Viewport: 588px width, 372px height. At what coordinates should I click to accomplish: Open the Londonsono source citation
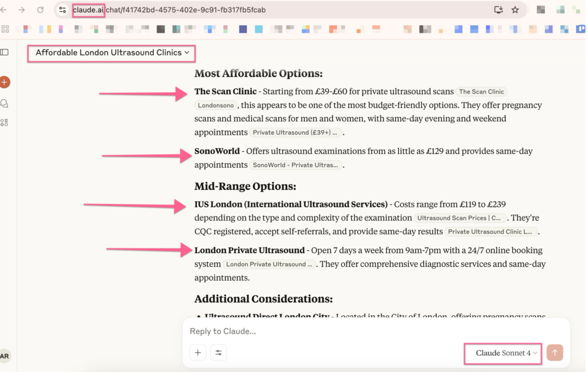tap(216, 106)
